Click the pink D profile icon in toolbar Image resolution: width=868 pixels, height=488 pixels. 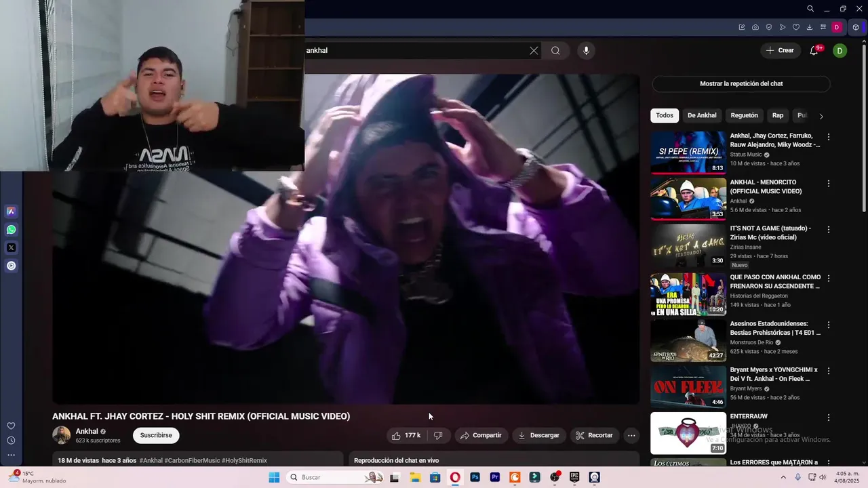click(x=837, y=27)
